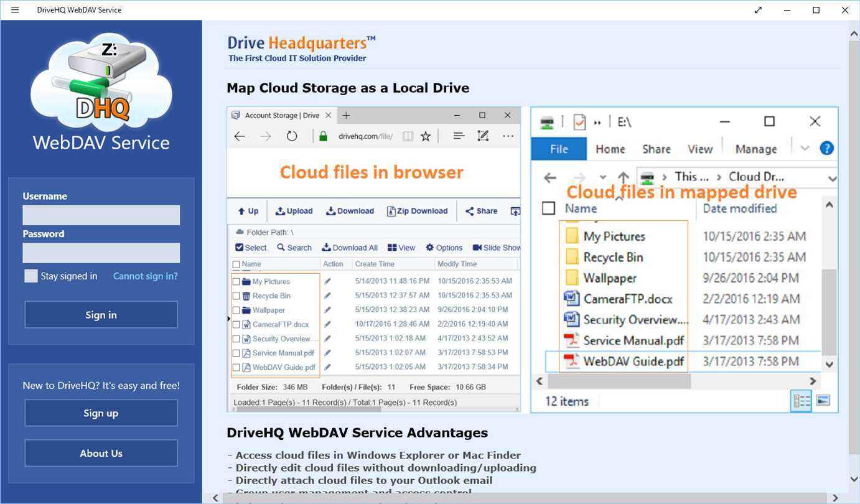Click the Explorer Back arrow

550,178
